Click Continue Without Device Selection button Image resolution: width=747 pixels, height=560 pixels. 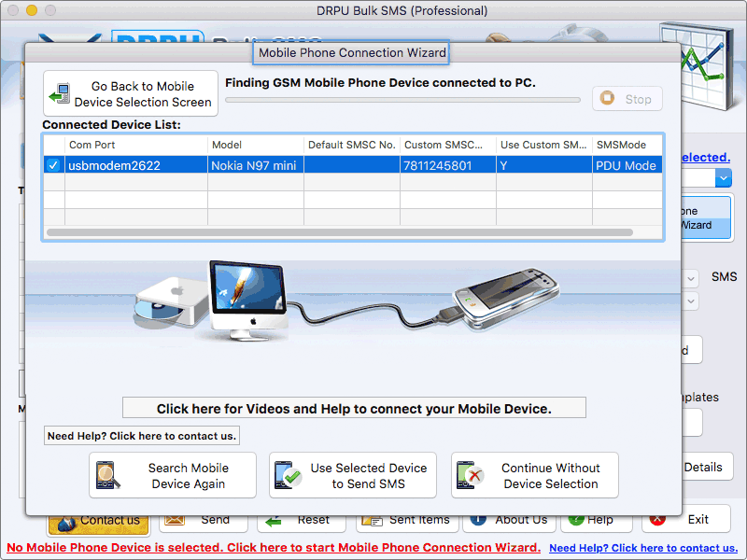tap(534, 475)
